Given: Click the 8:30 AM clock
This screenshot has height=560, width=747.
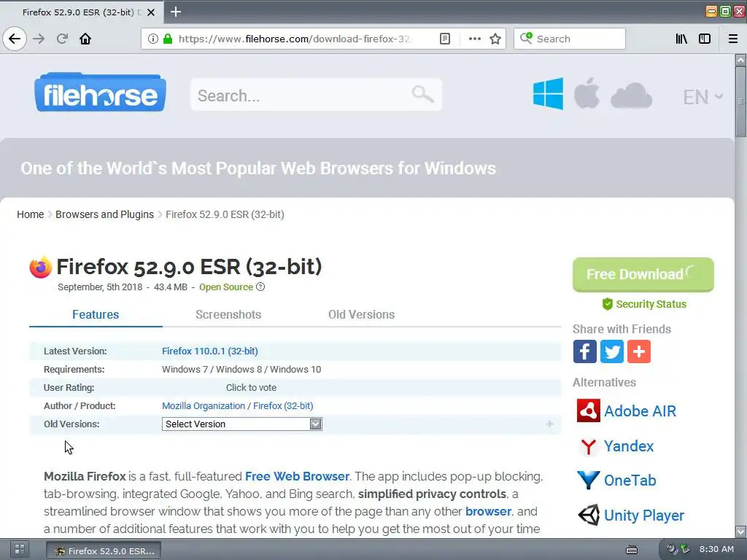Looking at the screenshot, I should (x=716, y=549).
